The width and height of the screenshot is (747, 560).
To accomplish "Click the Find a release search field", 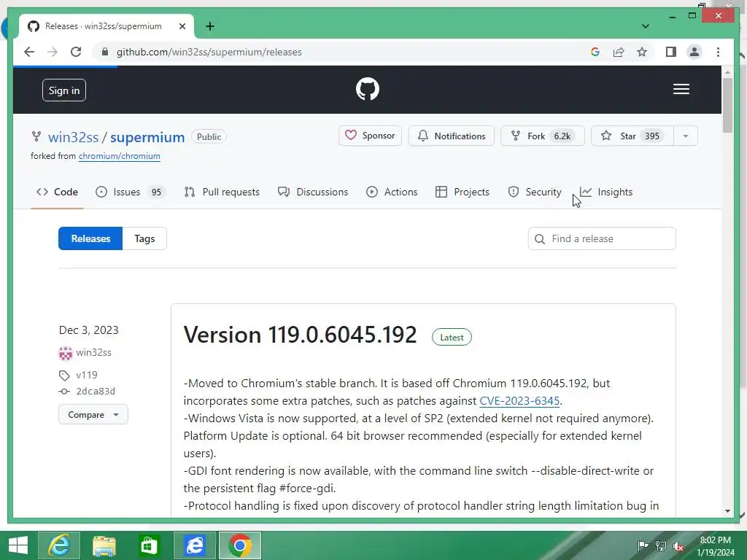I will (602, 238).
